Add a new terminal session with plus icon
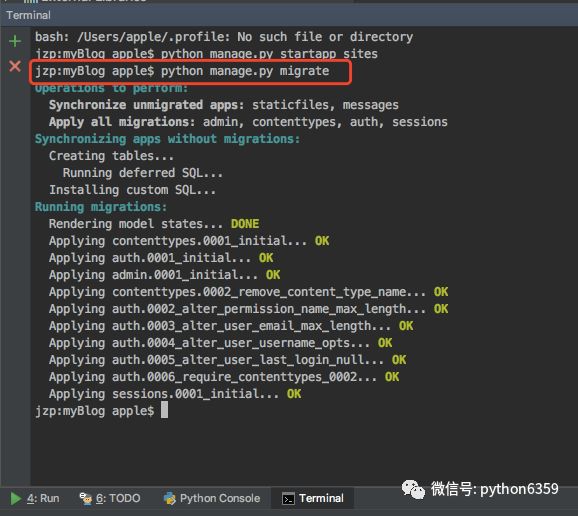This screenshot has height=516, width=578. [x=15, y=41]
